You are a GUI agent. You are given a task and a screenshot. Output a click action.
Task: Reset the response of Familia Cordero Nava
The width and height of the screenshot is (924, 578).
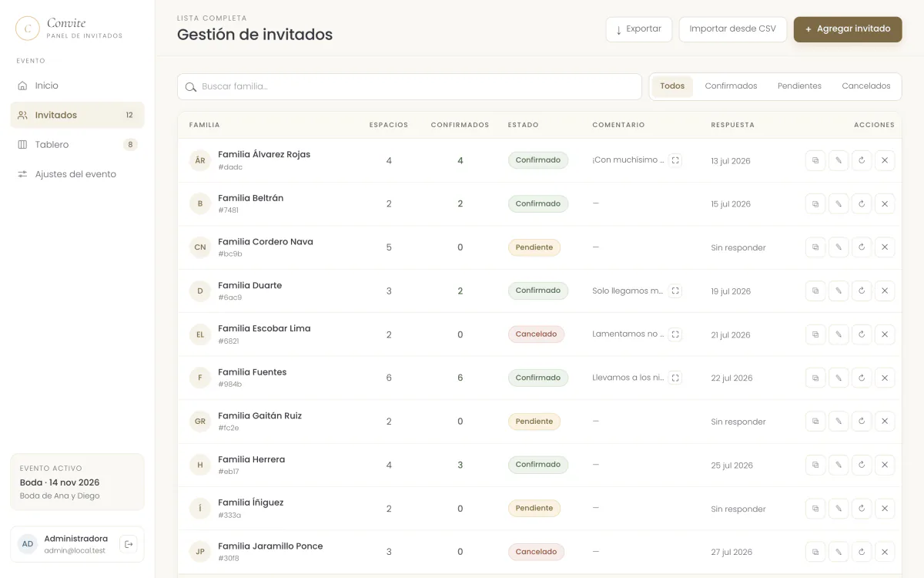tap(862, 247)
